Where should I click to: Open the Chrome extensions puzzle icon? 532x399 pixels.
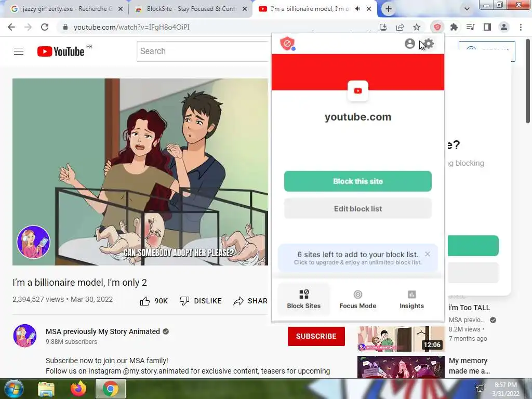(x=454, y=27)
